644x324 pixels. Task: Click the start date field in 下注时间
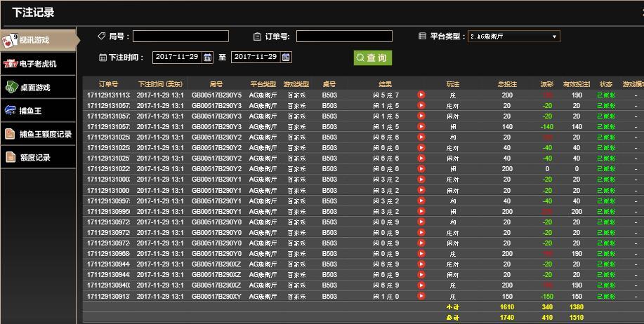[x=176, y=58]
